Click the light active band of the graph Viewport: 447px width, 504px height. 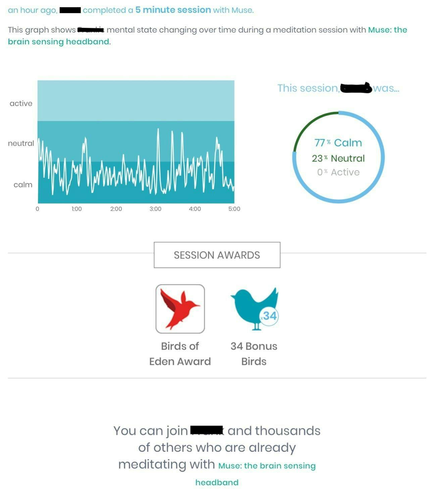(136, 101)
